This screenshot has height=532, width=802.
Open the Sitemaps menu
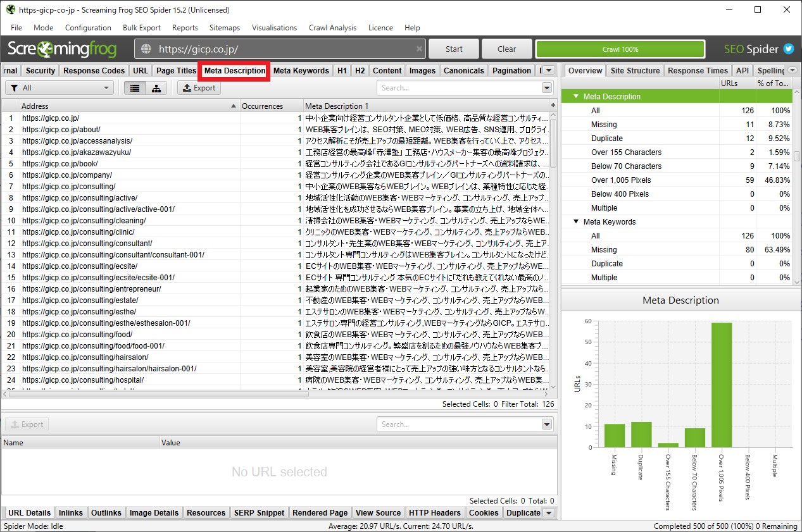(x=225, y=28)
